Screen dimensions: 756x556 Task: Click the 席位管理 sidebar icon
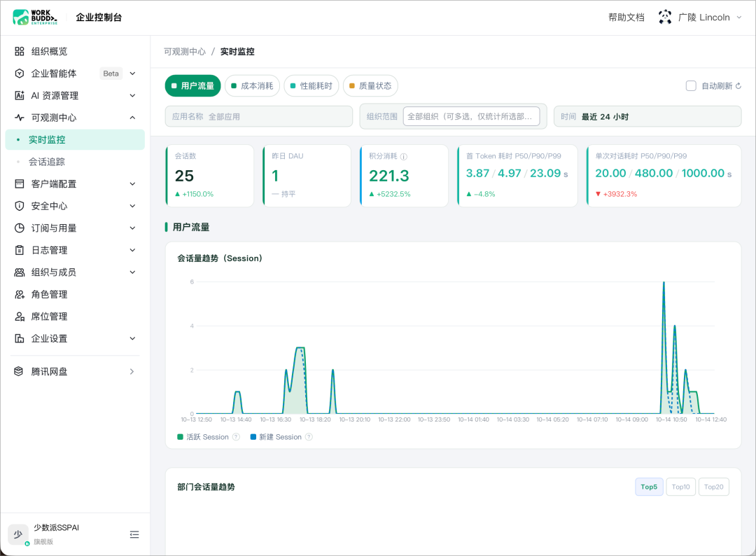(20, 317)
